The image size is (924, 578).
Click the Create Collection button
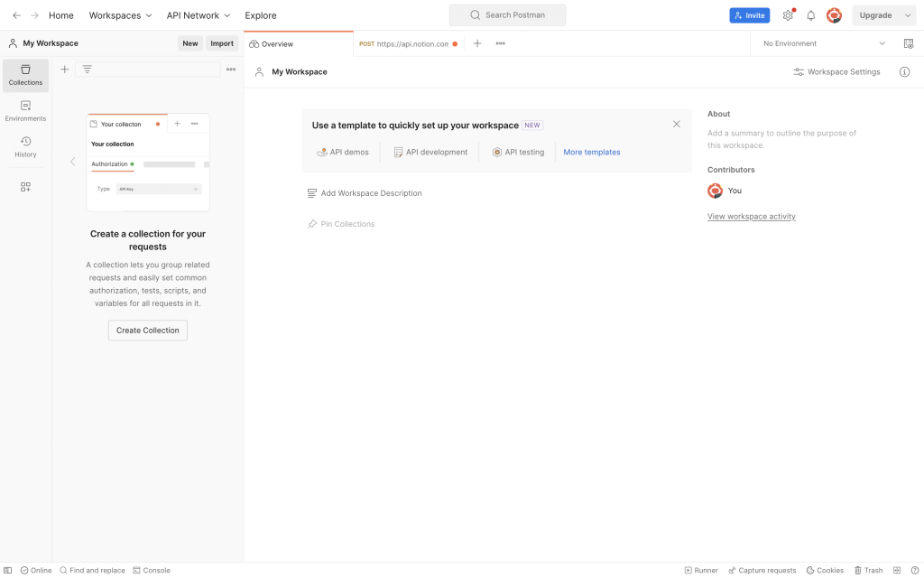pos(148,331)
